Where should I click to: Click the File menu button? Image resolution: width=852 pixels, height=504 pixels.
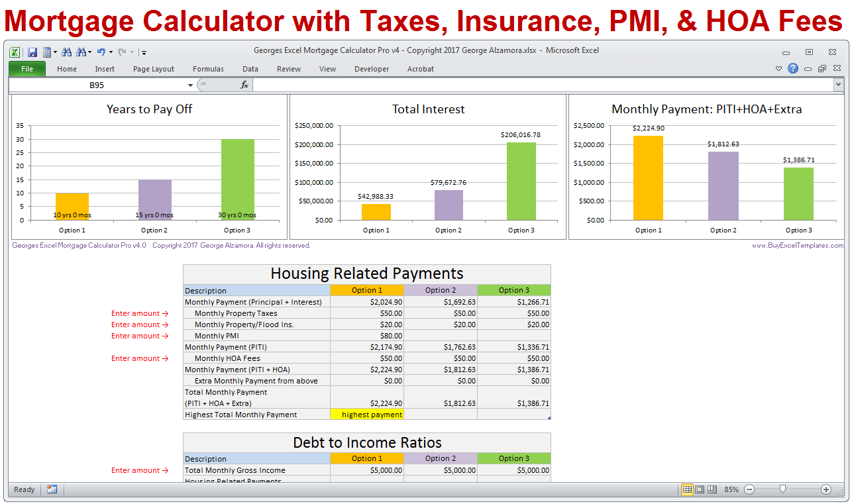point(27,69)
